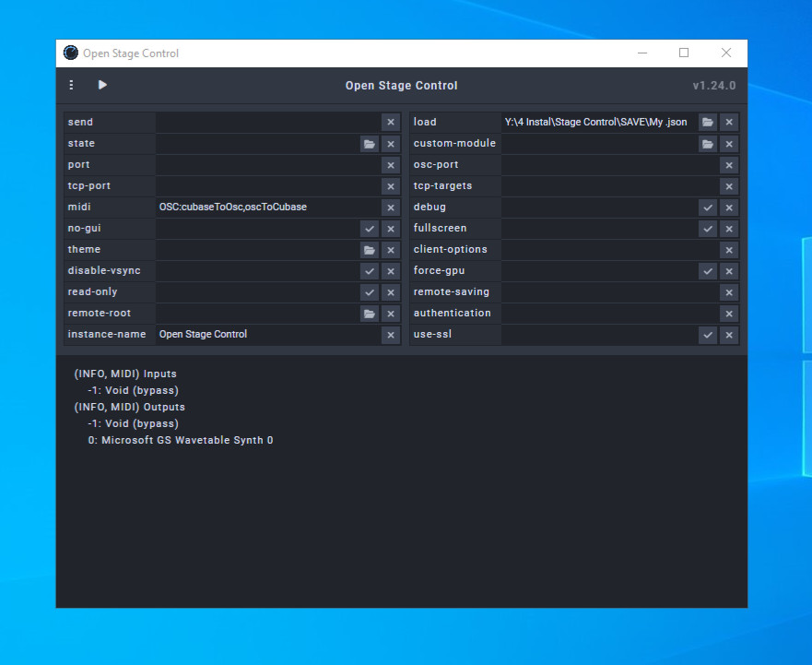The image size is (812, 665).
Task: Clear the send field value
Action: (x=391, y=123)
